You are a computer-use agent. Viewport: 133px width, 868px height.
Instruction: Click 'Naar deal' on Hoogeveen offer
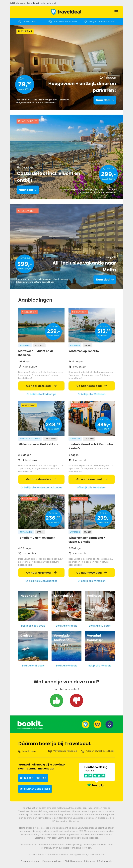pyautogui.click(x=105, y=100)
